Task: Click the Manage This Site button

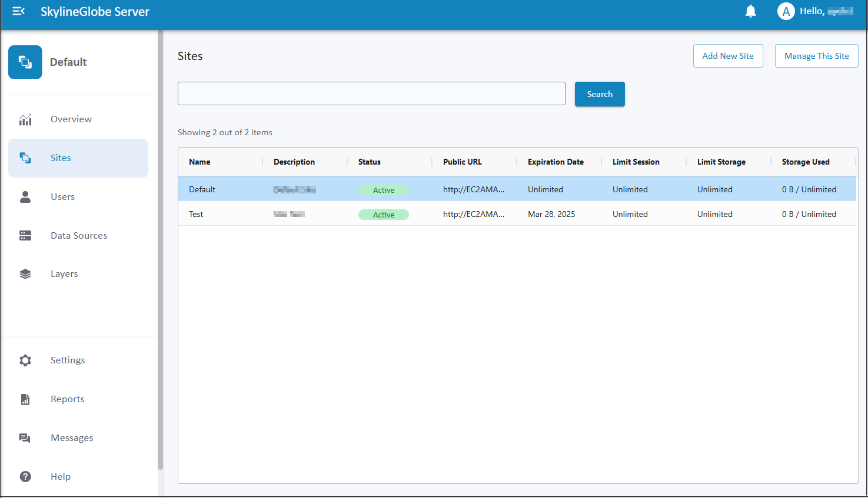Action: pyautogui.click(x=816, y=56)
